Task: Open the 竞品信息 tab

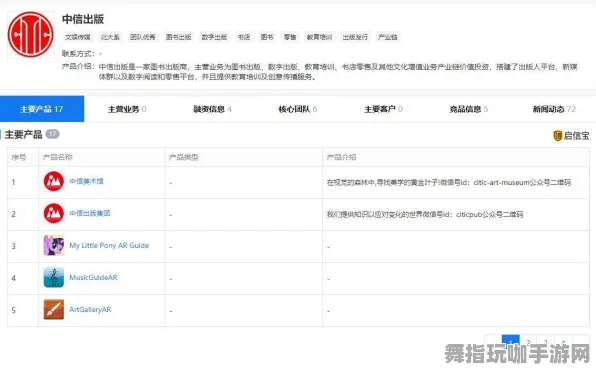Action: click(x=468, y=109)
